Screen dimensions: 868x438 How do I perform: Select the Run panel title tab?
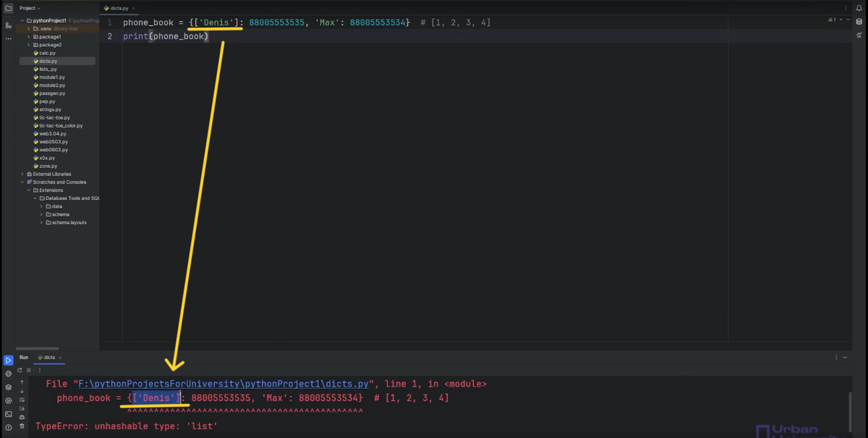tap(24, 357)
